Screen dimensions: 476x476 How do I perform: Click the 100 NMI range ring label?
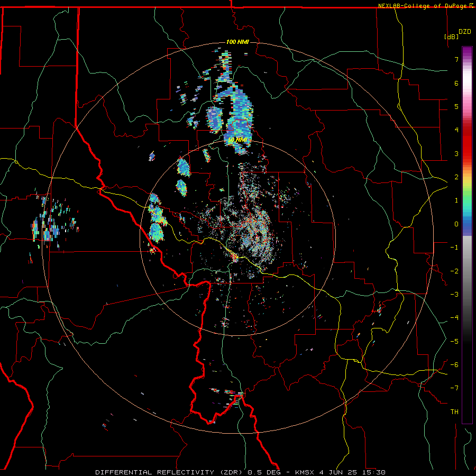point(237,42)
